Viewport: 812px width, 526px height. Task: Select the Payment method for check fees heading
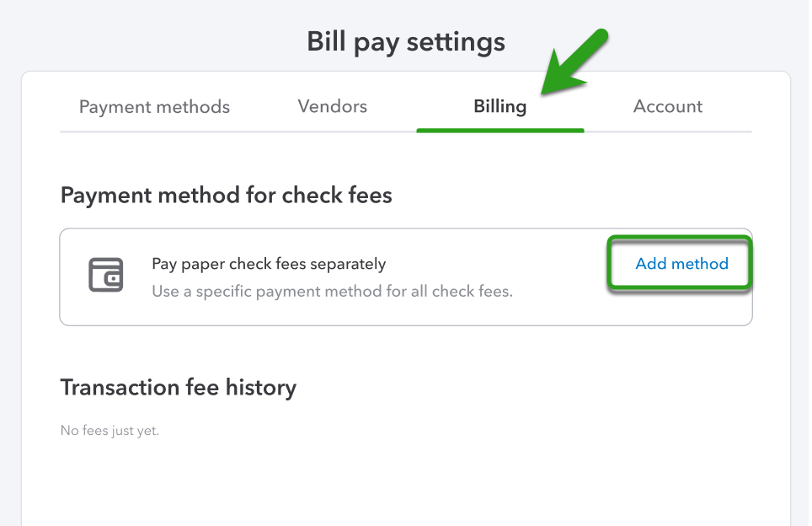(225, 195)
